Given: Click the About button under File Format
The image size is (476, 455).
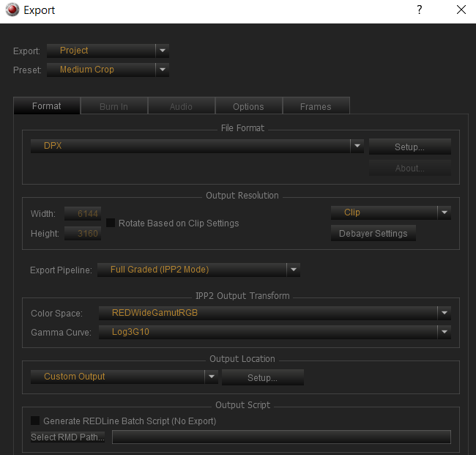Looking at the screenshot, I should pos(410,168).
